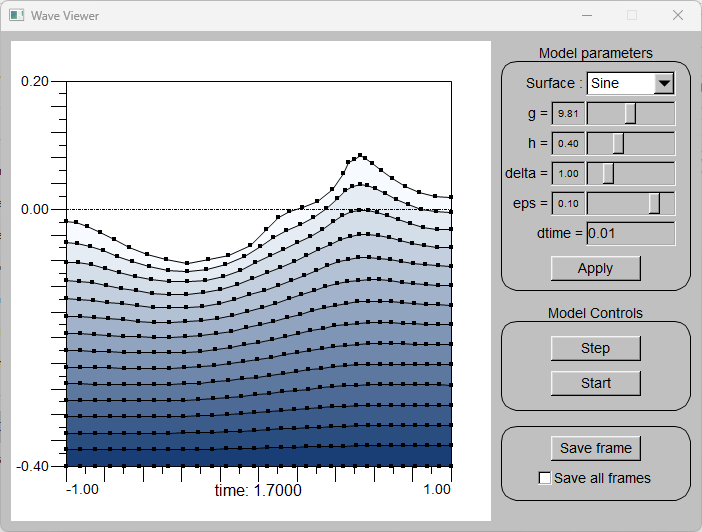The width and height of the screenshot is (702, 532).
Task: Click the 0.20 y-axis label
Action: [x=34, y=82]
